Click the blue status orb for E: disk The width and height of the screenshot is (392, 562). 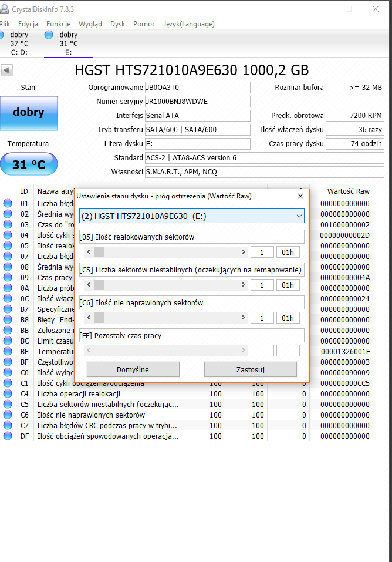click(x=49, y=35)
